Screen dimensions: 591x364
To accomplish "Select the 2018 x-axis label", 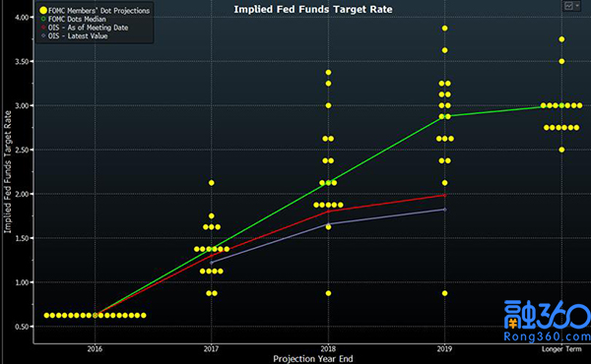I will (x=328, y=349).
